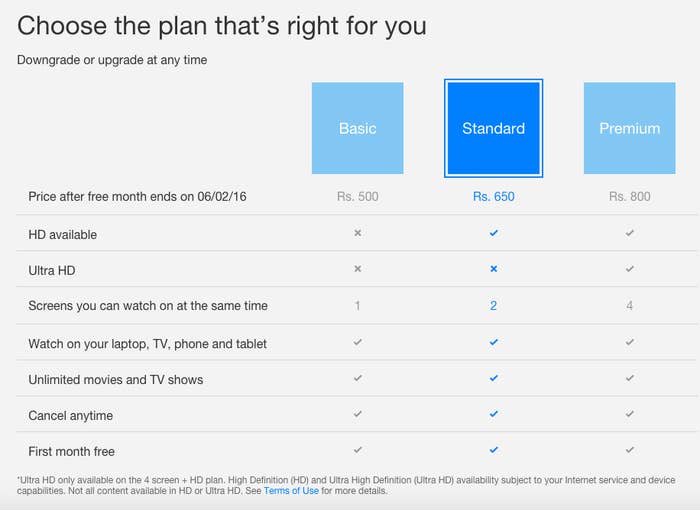
Task: Click the Rs. 500 Basic price
Action: coord(358,196)
